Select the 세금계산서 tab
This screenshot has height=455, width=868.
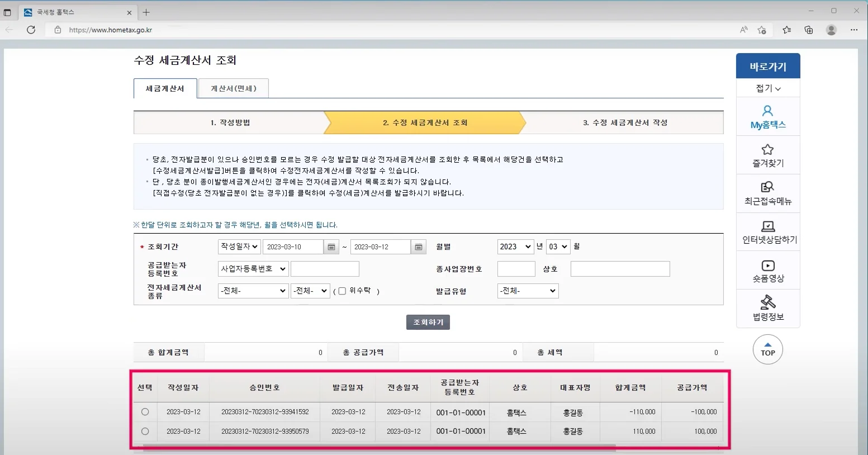pyautogui.click(x=164, y=88)
